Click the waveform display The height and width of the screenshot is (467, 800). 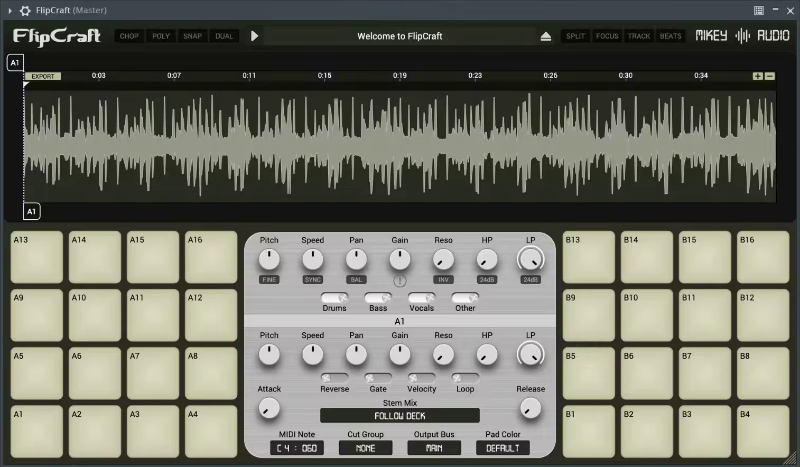[x=400, y=145]
